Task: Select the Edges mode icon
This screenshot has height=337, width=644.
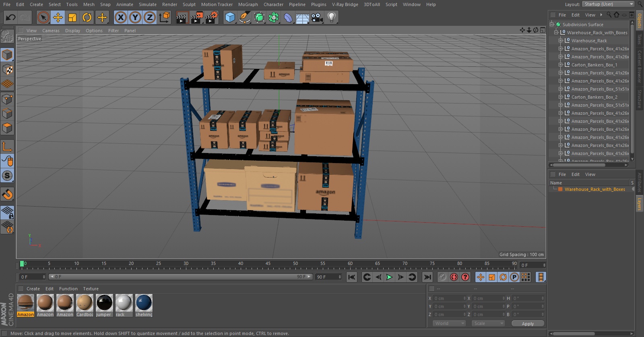Action: click(8, 113)
